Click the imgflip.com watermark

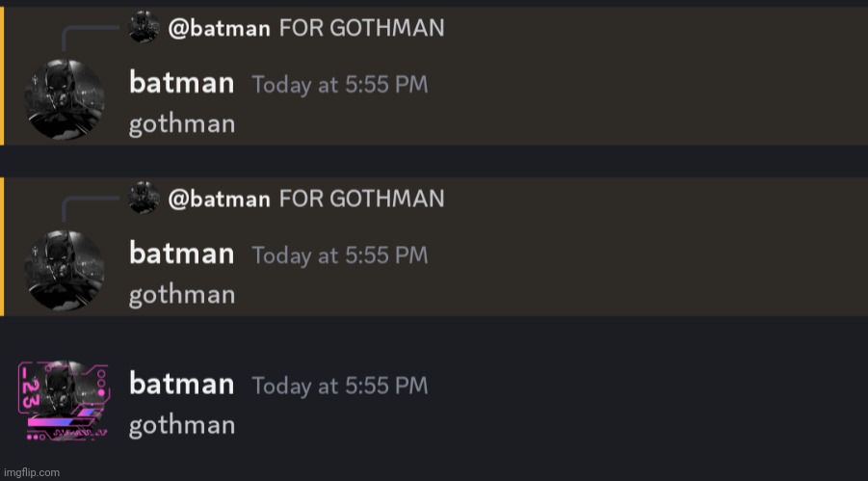[x=31, y=472]
